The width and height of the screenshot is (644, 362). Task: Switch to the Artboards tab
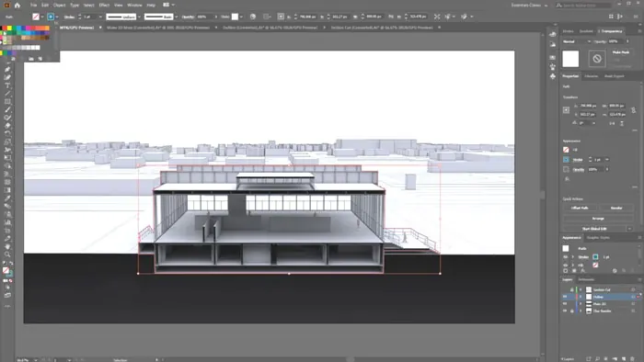(x=586, y=279)
